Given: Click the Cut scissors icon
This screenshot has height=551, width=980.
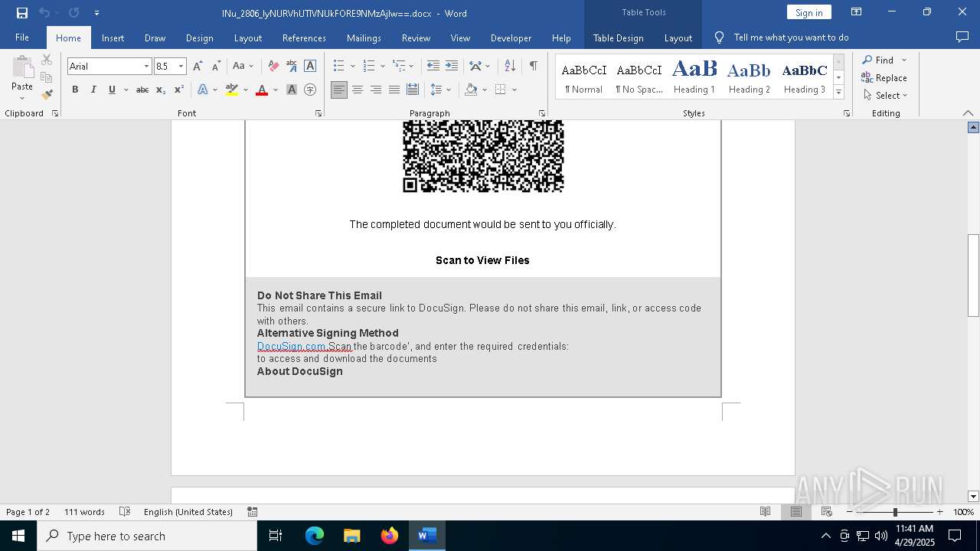Looking at the screenshot, I should [x=47, y=60].
